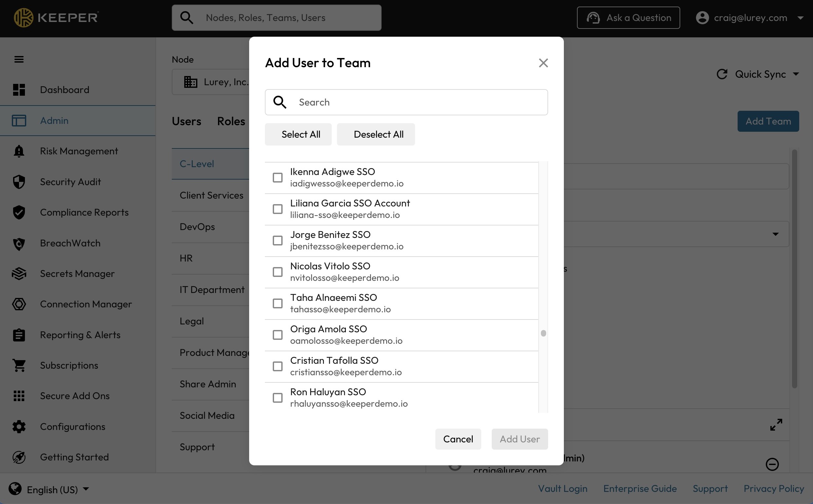Tick the Ron Haluyan SSO checkbox
The height and width of the screenshot is (504, 813).
[277, 398]
